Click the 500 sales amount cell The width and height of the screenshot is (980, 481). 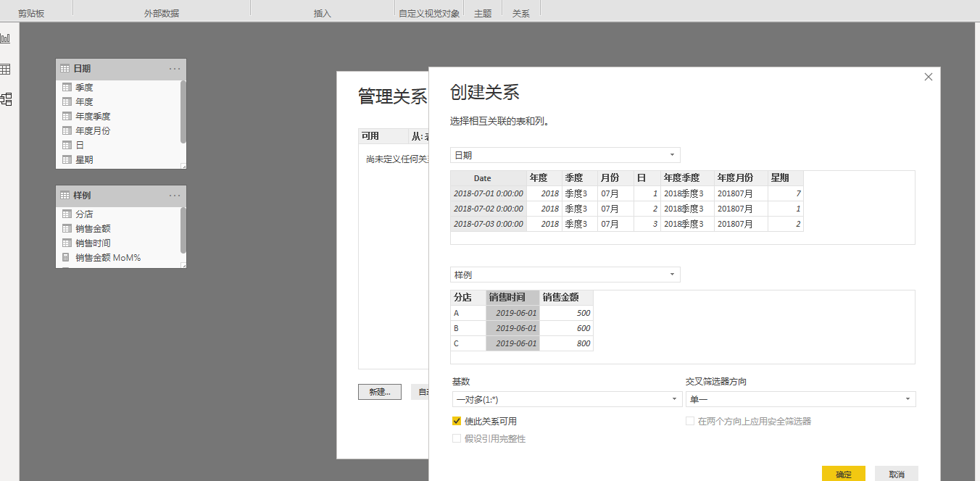pos(567,313)
